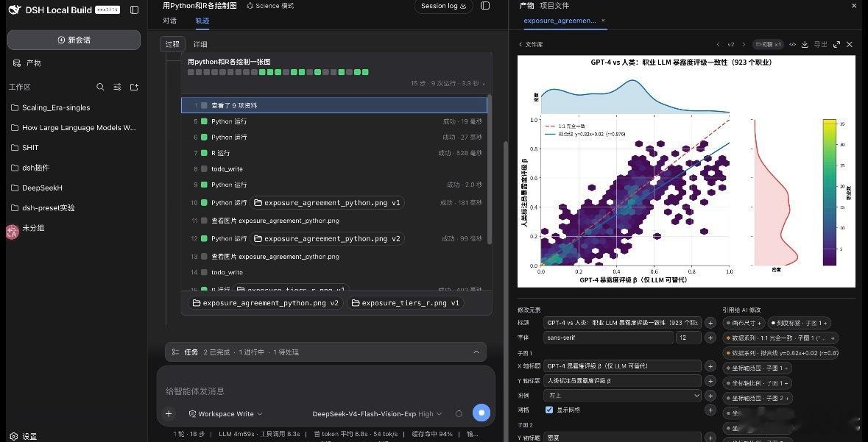Click the 任务 task list icon

point(175,352)
